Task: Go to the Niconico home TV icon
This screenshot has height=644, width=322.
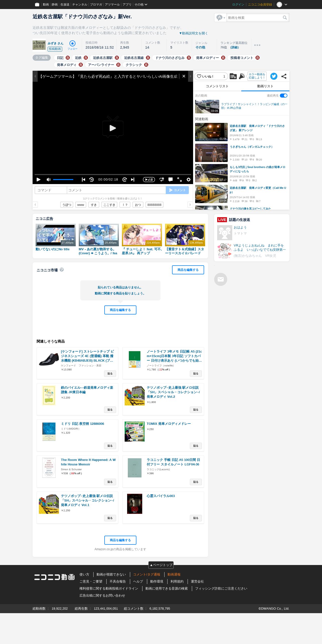Action: pyautogui.click(x=37, y=5)
